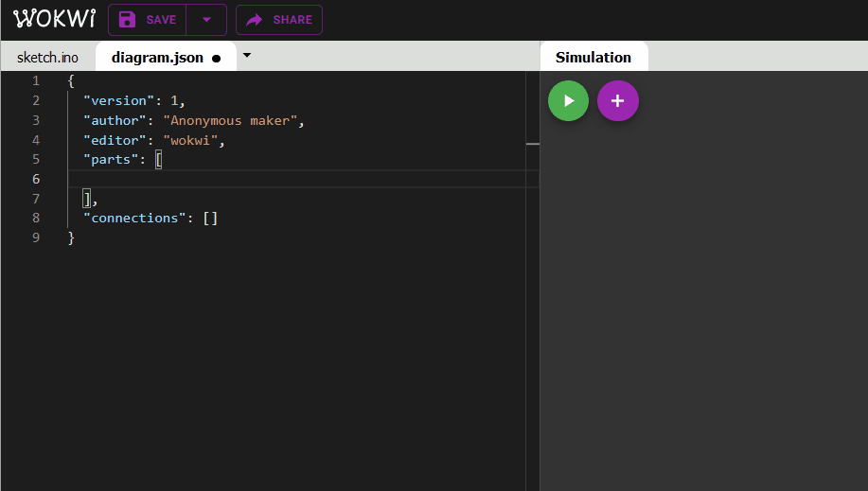Switch to the sketch.ino tab

47,58
